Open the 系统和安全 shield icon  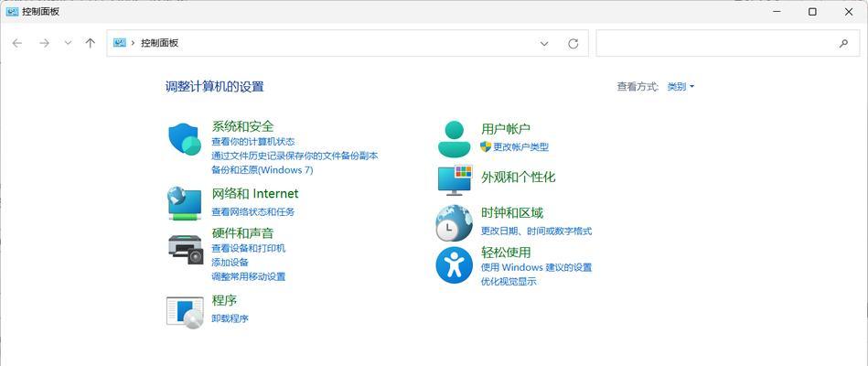coord(185,141)
